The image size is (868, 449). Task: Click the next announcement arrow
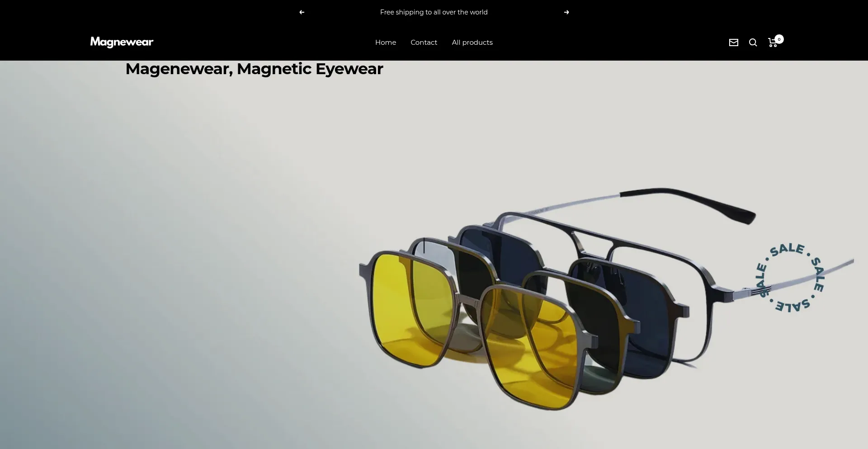(x=566, y=12)
